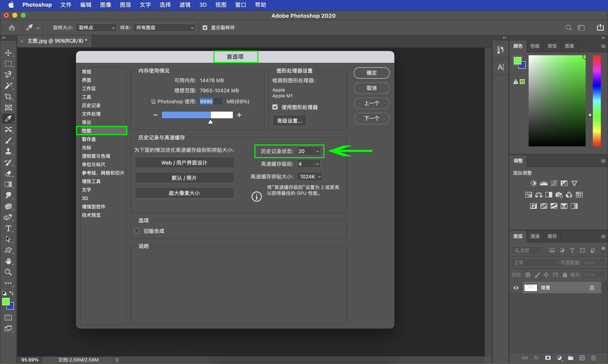608x364 pixels.
Task: Click the hue spectrum strip in Color panel
Action: tap(597, 101)
